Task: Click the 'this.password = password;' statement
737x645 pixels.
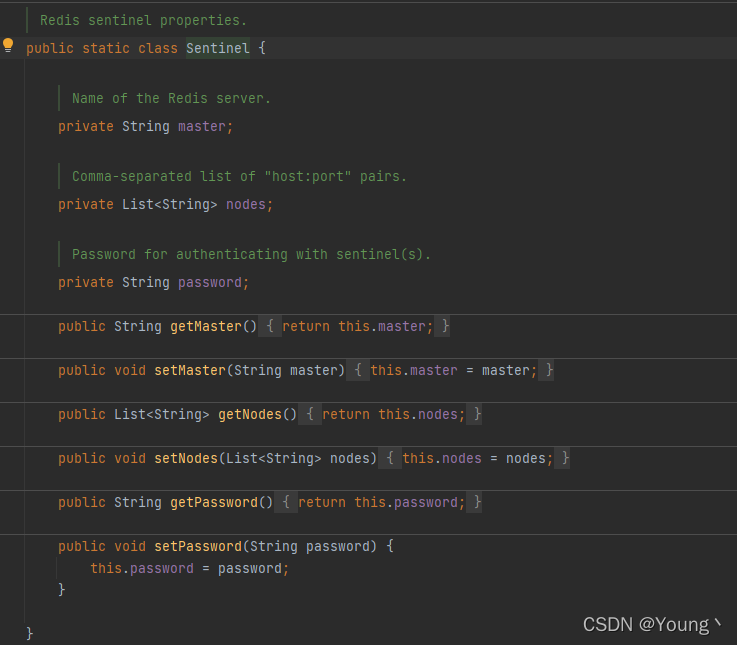Action: click(189, 568)
